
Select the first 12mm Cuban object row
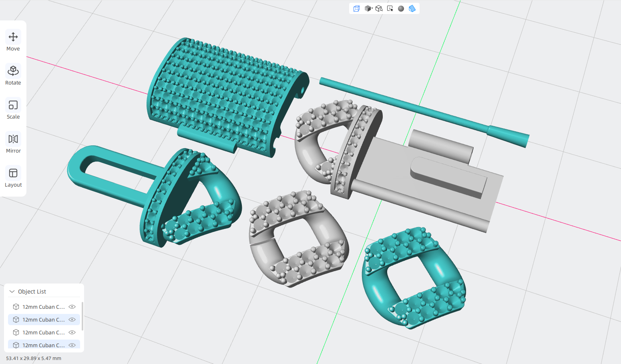coord(44,307)
